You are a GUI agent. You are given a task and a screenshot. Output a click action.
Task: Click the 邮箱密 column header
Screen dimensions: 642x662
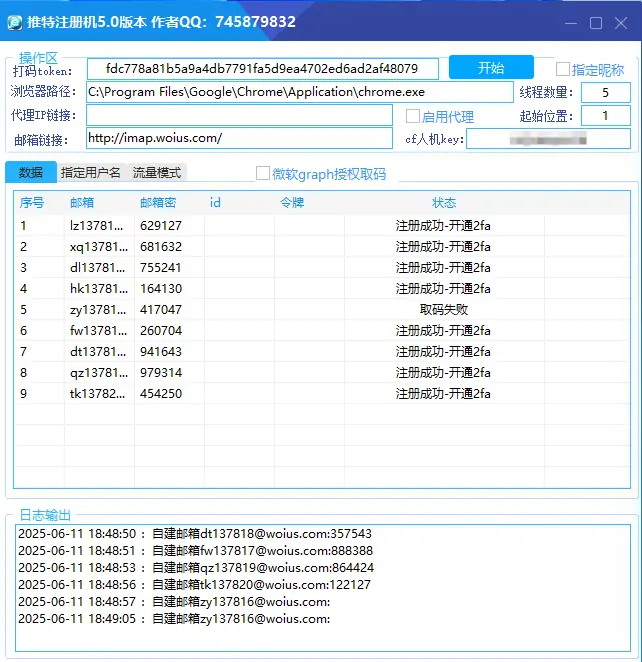point(158,203)
